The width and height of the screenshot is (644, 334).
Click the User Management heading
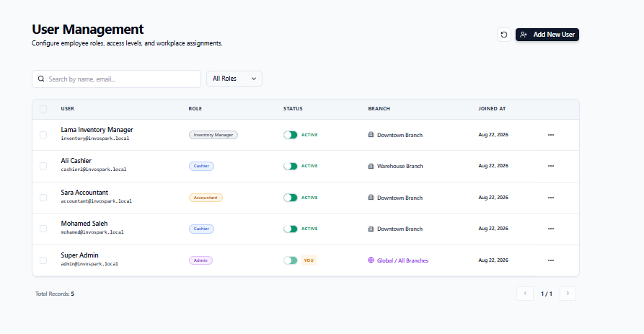88,29
